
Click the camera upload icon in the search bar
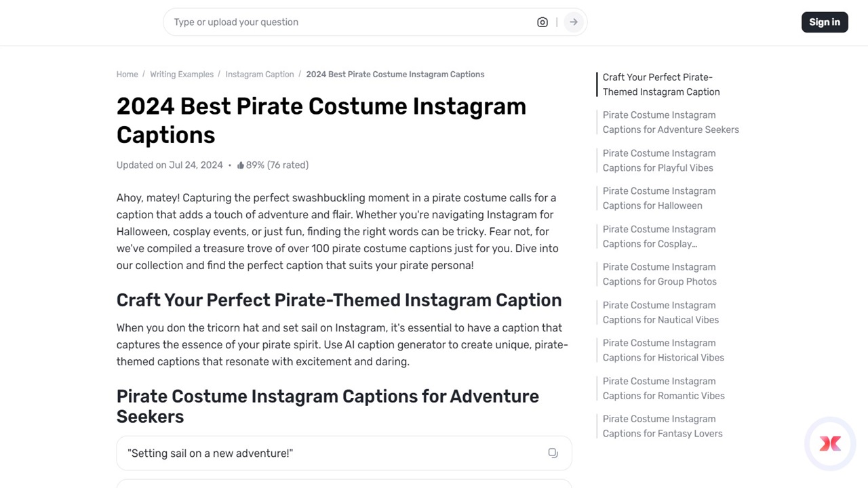point(542,22)
